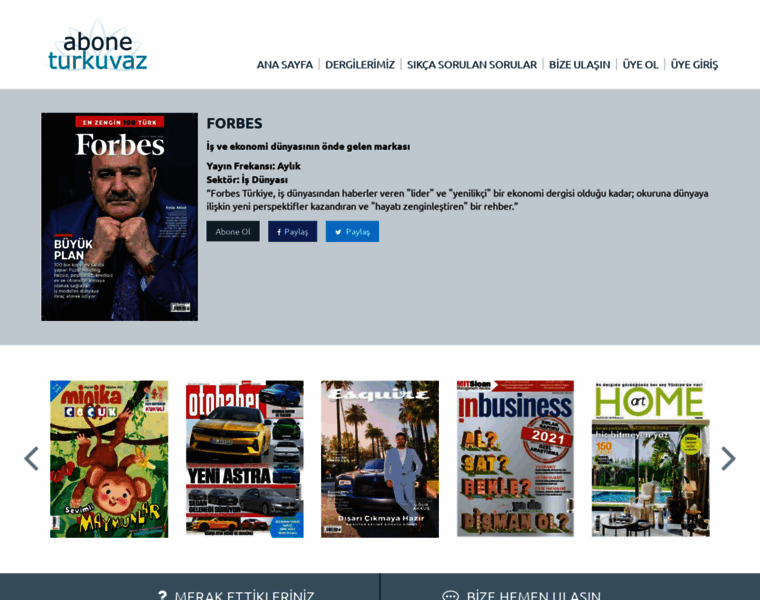Go to SIKÇA SORULAN SORULAR page

(x=472, y=64)
